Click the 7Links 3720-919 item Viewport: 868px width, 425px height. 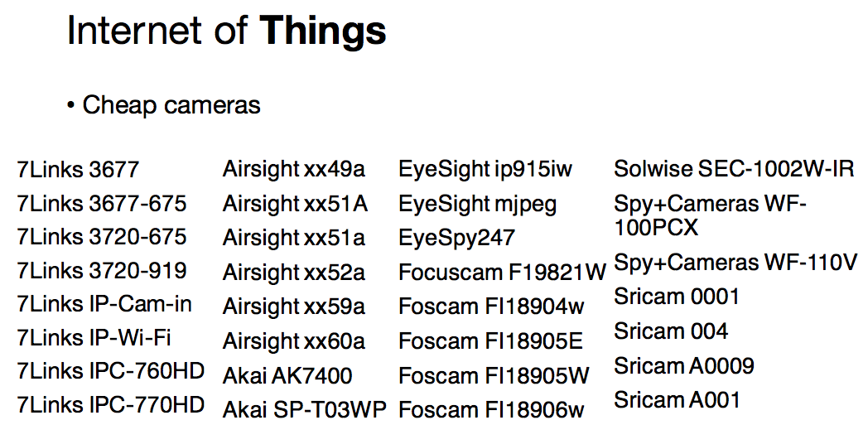point(102,271)
